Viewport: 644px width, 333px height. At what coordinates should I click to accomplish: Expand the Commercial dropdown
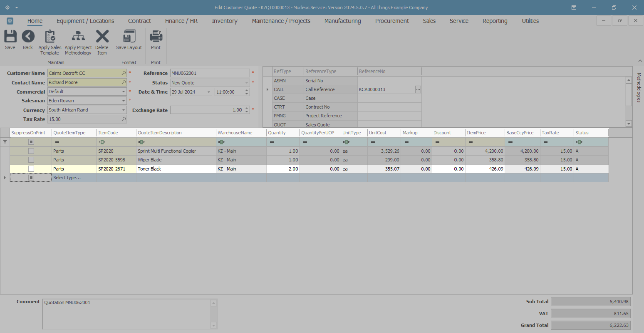[124, 92]
